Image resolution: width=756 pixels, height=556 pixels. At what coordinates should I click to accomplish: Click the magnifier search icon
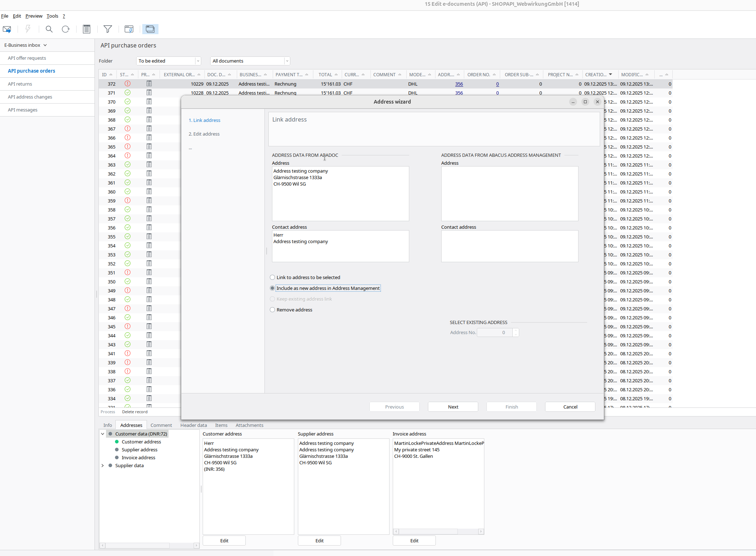pyautogui.click(x=49, y=29)
